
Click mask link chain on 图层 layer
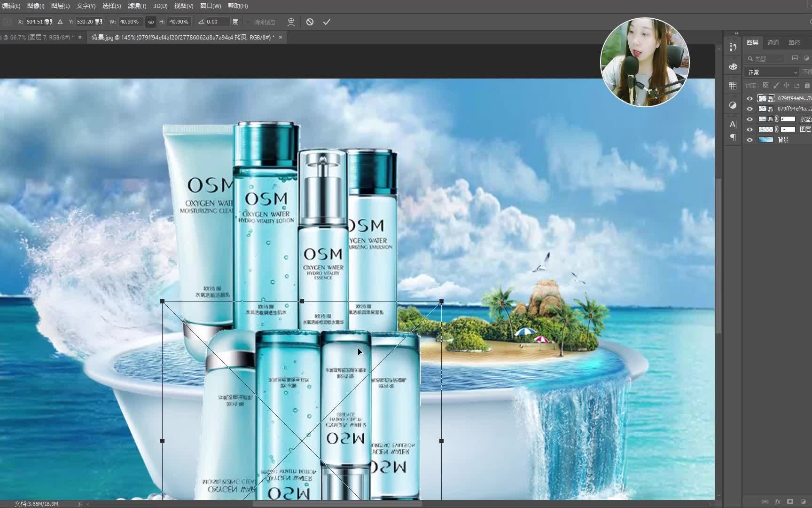777,129
